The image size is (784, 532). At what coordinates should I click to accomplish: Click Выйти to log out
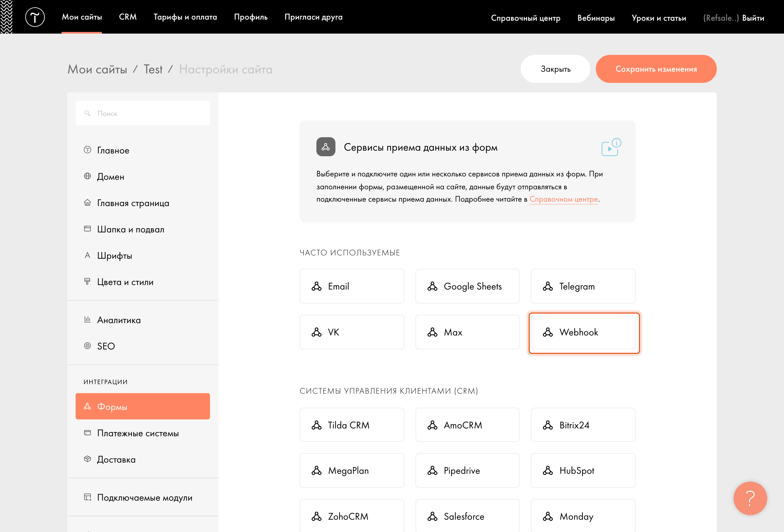pyautogui.click(x=753, y=18)
